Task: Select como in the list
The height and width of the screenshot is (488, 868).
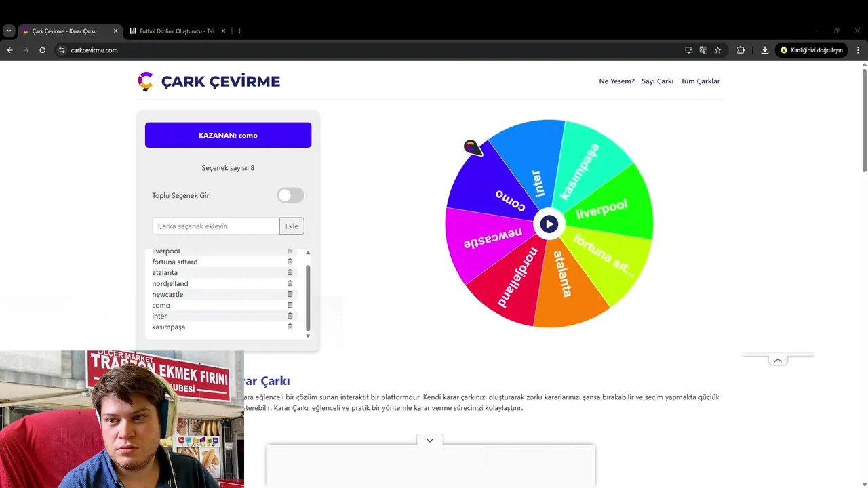Action: click(x=161, y=305)
